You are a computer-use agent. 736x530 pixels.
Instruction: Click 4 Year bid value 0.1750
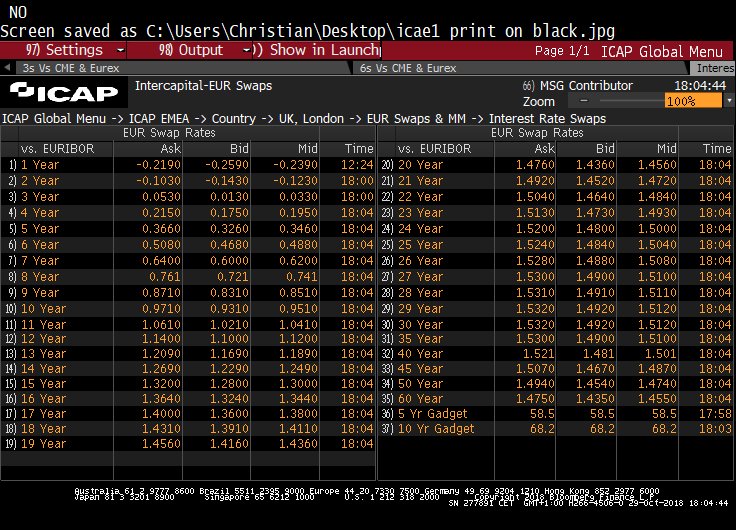click(229, 213)
